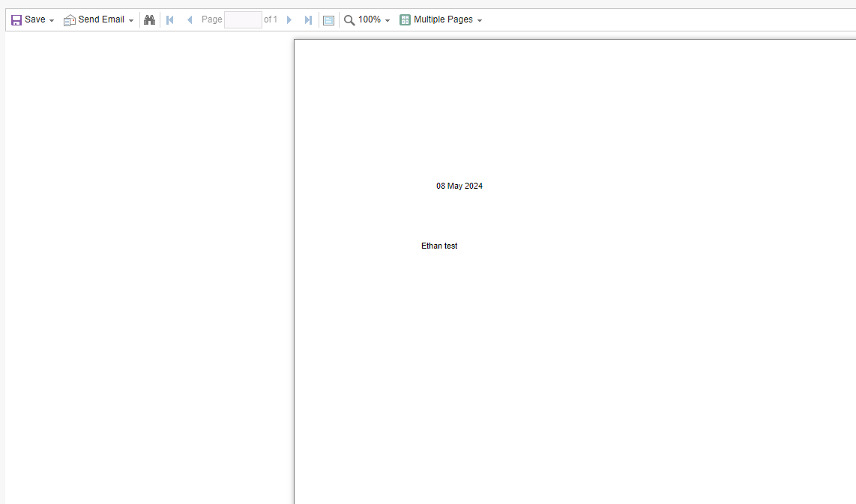Image resolution: width=856 pixels, height=504 pixels.
Task: Go to the next page
Action: (289, 20)
